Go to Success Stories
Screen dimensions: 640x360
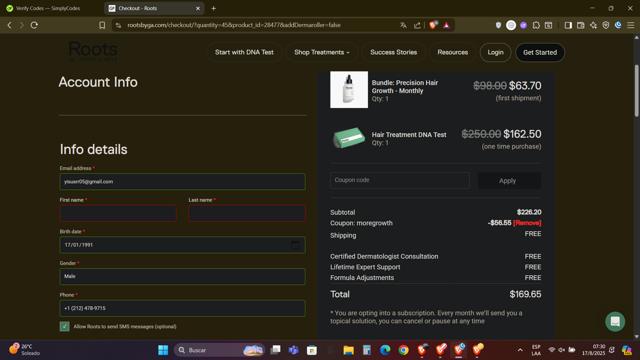click(x=393, y=52)
